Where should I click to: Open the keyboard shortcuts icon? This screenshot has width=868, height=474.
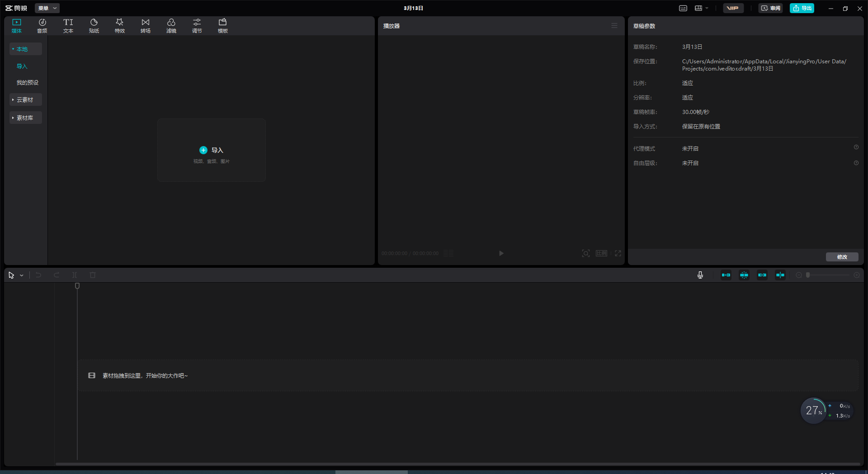683,8
